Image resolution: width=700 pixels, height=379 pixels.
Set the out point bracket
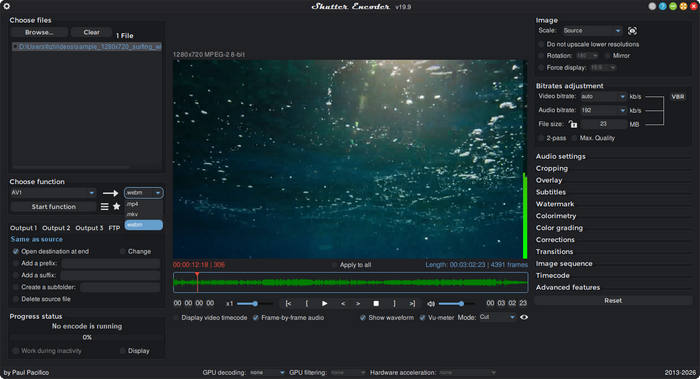(394, 304)
